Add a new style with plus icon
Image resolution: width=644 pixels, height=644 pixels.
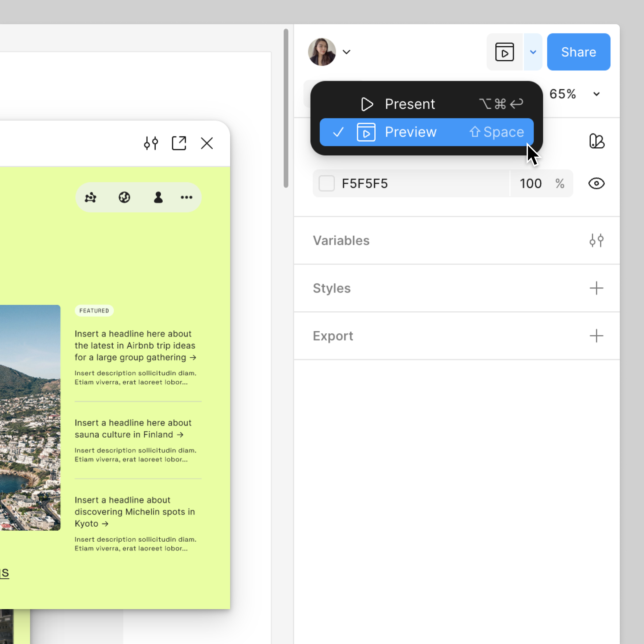click(x=596, y=288)
